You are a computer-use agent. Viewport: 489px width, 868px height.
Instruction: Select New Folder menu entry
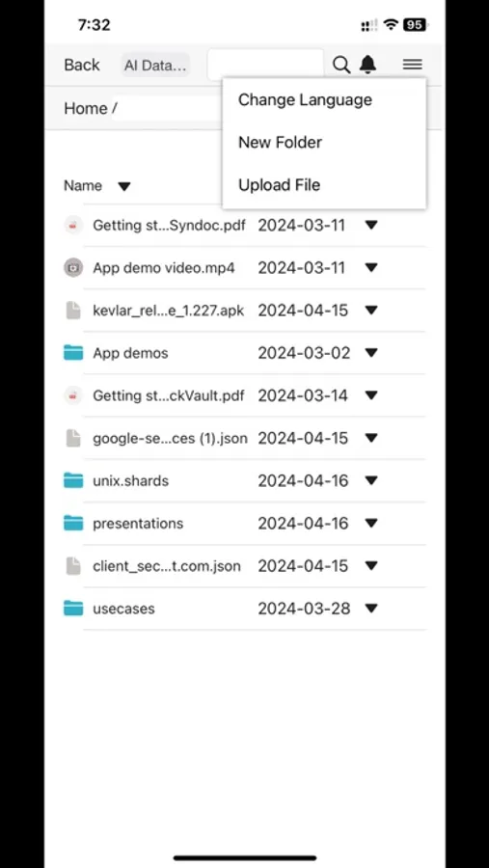pos(281,143)
